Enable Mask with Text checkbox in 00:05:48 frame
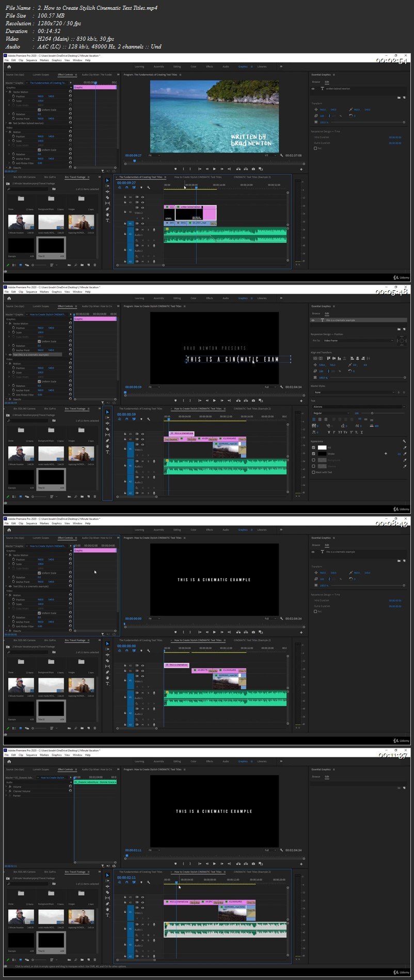The image size is (414, 980). [x=313, y=472]
